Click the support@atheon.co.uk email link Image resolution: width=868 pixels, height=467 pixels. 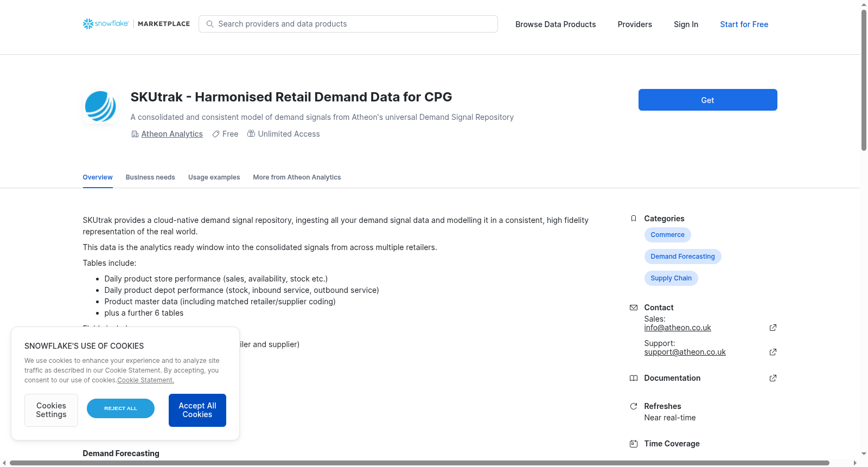(x=685, y=352)
